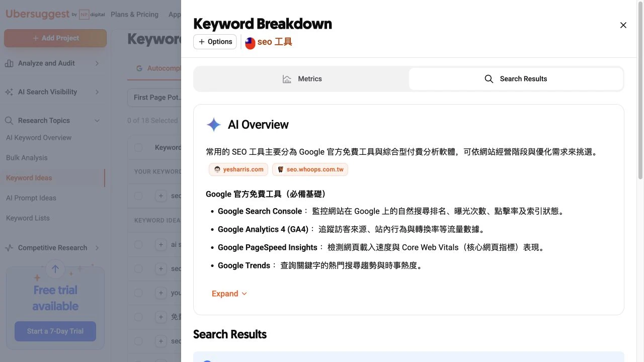644x362 pixels.
Task: Click the upward arrow icon above Free trial
Action: [55, 269]
